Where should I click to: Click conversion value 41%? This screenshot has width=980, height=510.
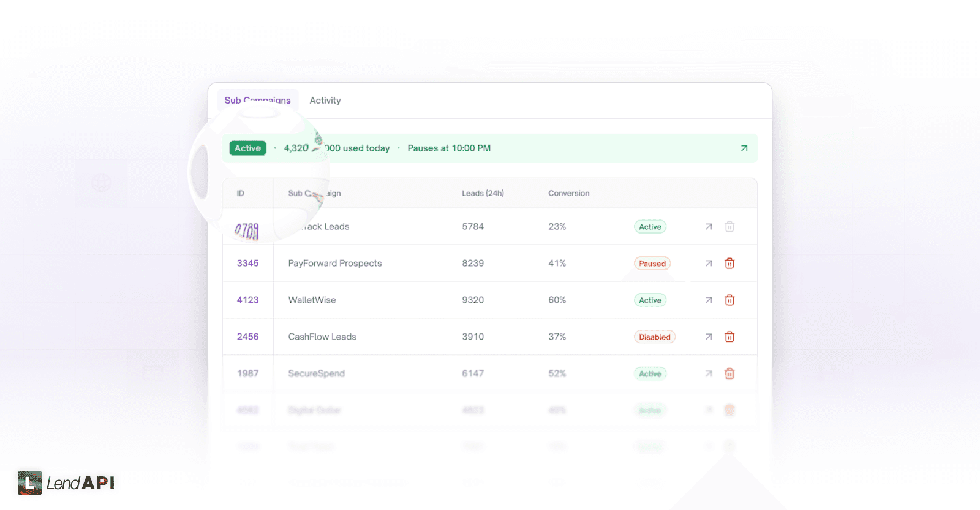coord(557,264)
